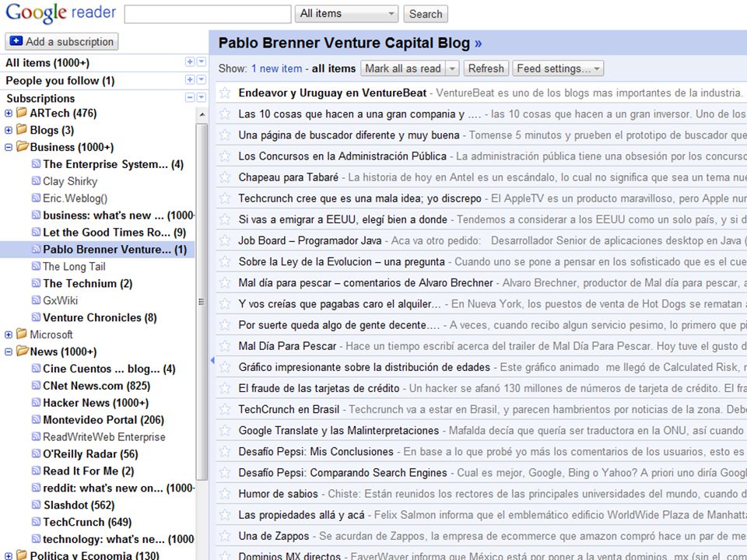Viewport: 747px width, 560px height.
Task: Open the 'The Technium (2)' feed
Action: [x=88, y=283]
